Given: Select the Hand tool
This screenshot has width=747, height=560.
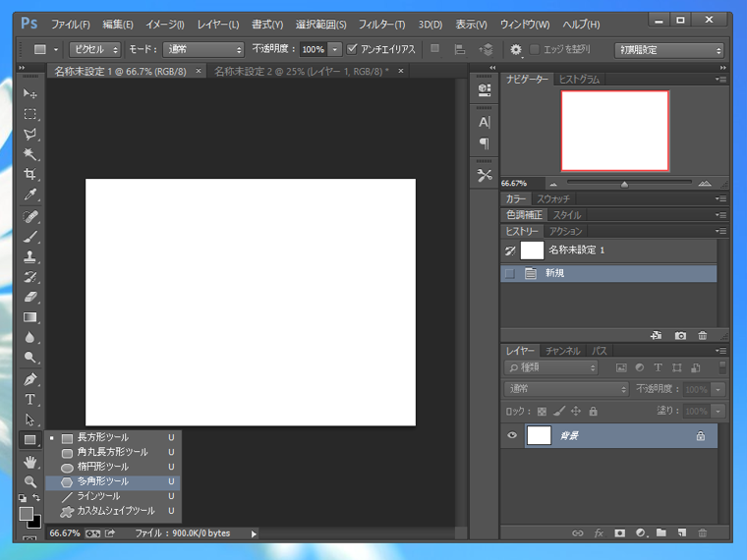Looking at the screenshot, I should (30, 462).
